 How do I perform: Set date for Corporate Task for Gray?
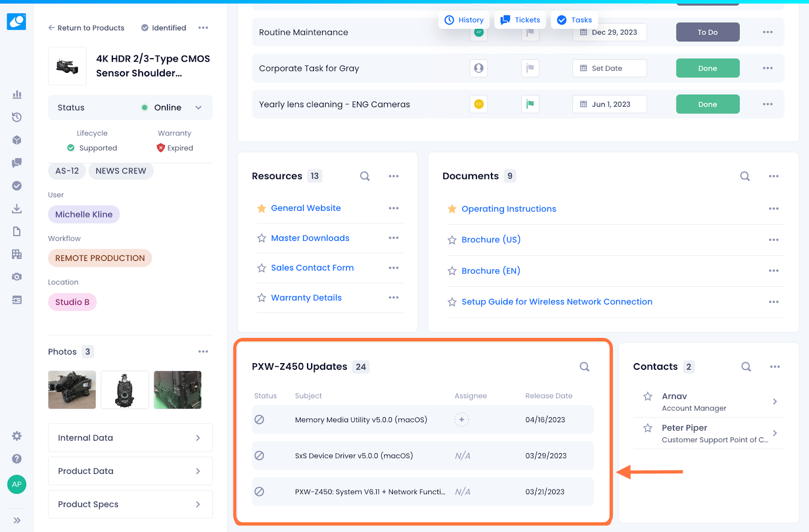[609, 68]
